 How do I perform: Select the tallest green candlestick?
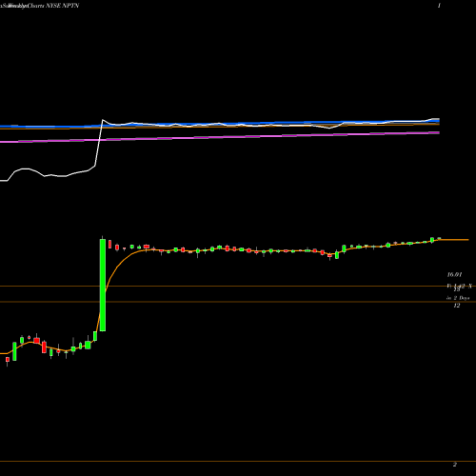pyautogui.click(x=103, y=285)
